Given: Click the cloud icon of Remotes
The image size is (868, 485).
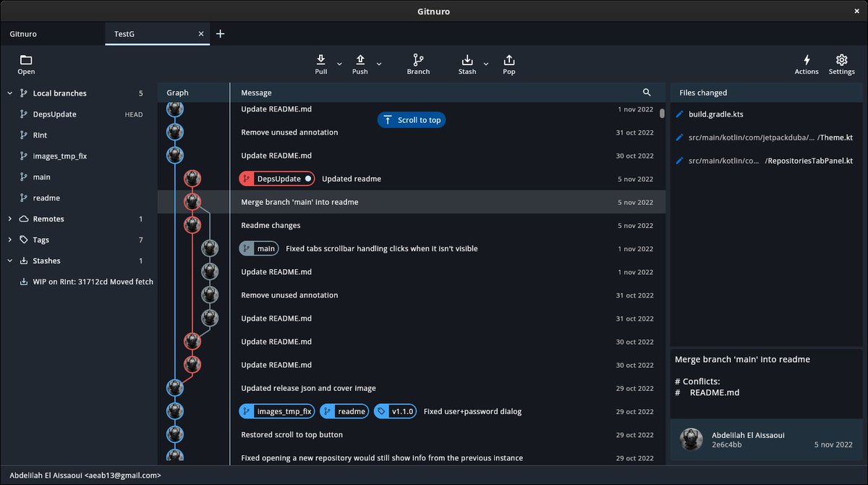Looking at the screenshot, I should [x=24, y=219].
